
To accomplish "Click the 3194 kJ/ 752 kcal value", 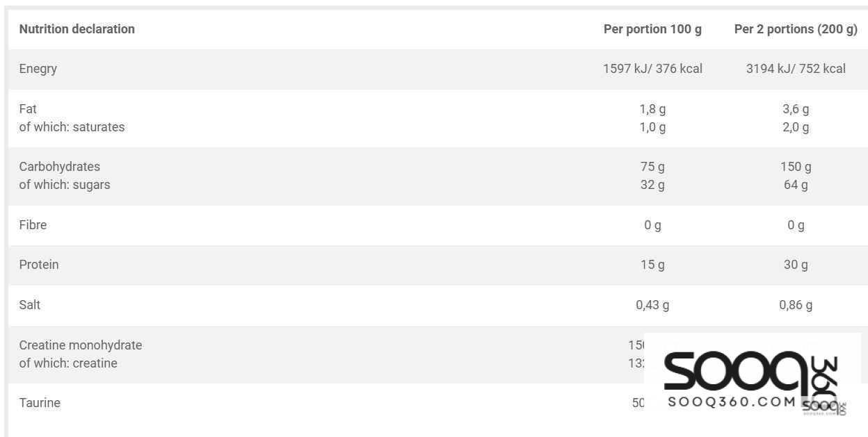I will pyautogui.click(x=796, y=69).
